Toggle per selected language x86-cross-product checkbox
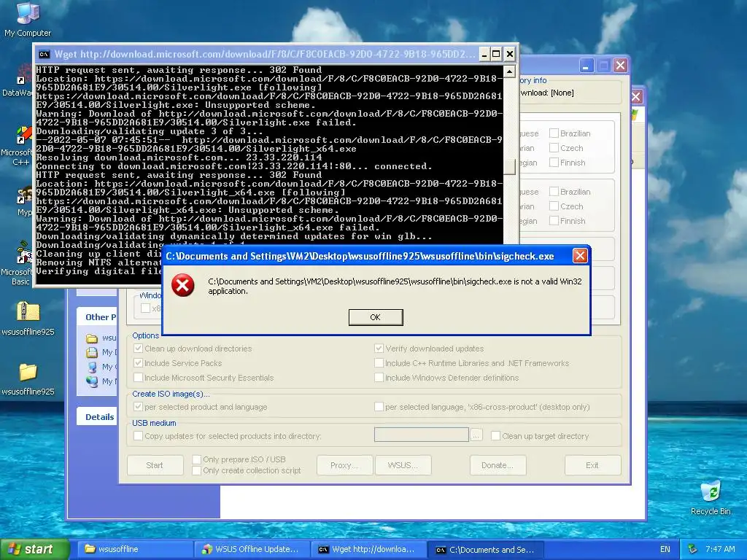The width and height of the screenshot is (747, 560). pos(379,407)
